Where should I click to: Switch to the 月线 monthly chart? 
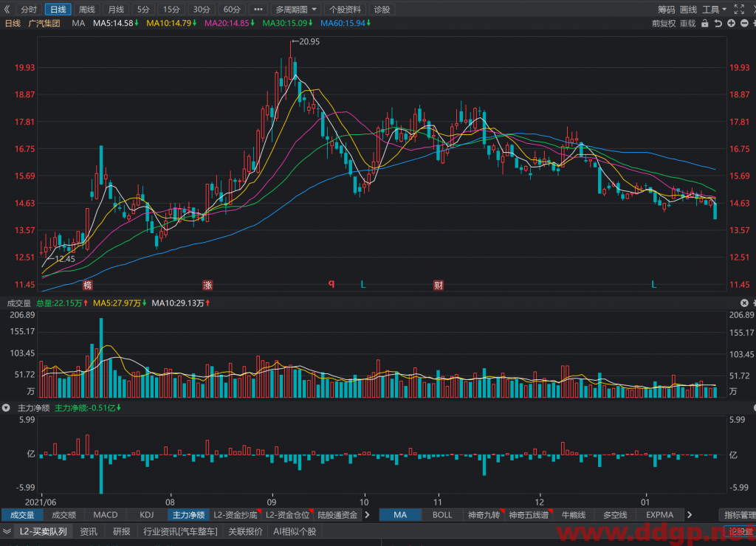(x=116, y=9)
